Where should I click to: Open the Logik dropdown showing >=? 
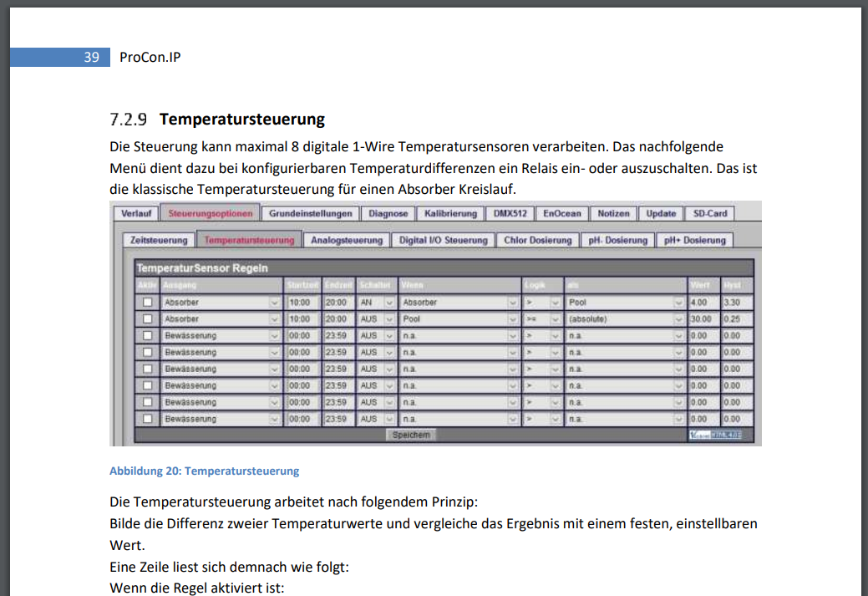pos(542,319)
